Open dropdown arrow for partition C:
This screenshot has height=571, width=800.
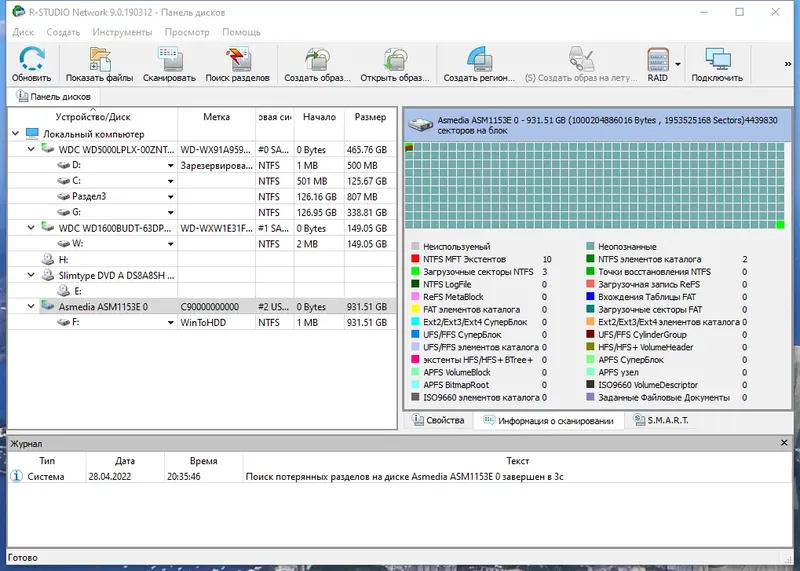coord(170,182)
